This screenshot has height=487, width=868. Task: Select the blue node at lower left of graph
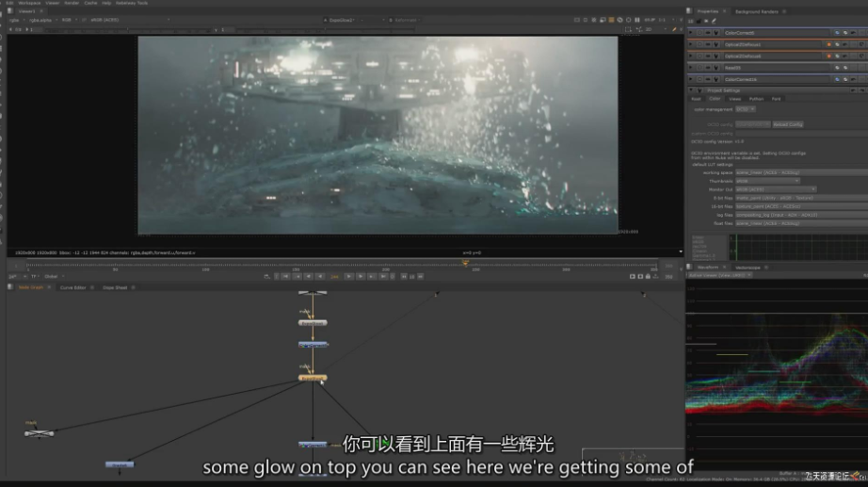point(120,464)
